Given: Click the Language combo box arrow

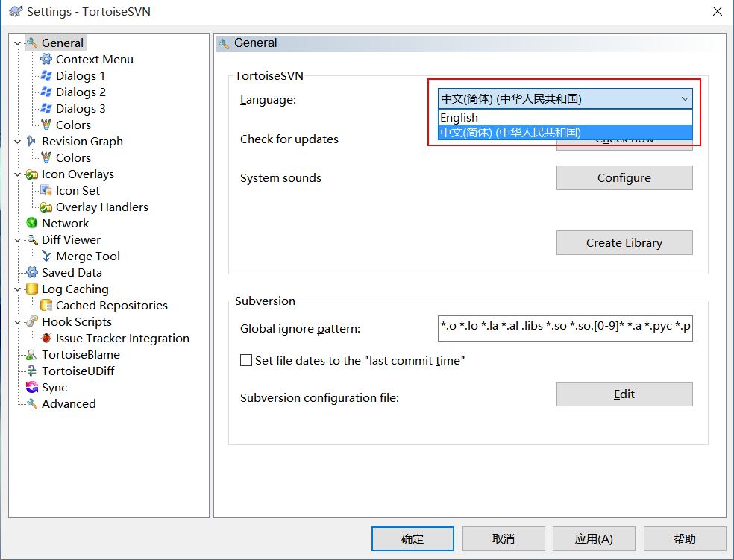Looking at the screenshot, I should pos(684,99).
